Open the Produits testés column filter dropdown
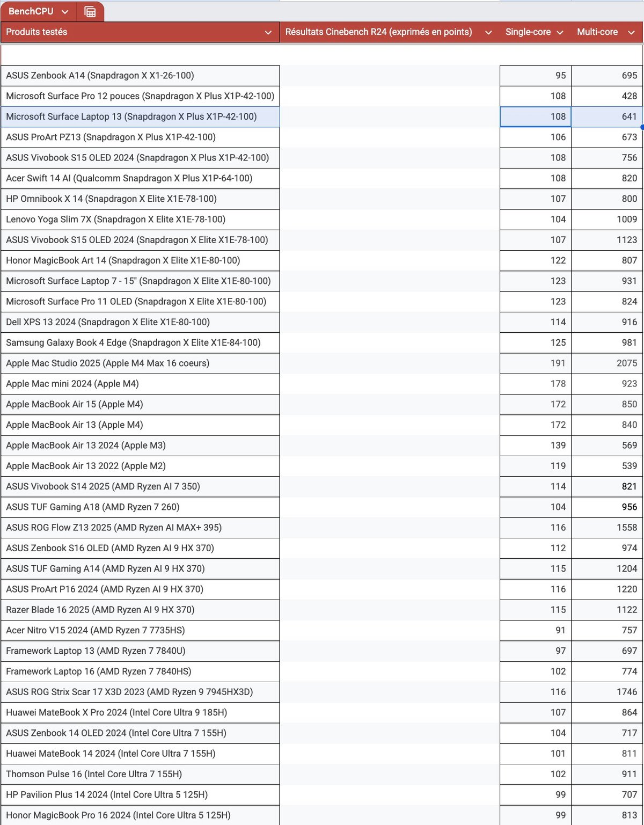 [268, 32]
